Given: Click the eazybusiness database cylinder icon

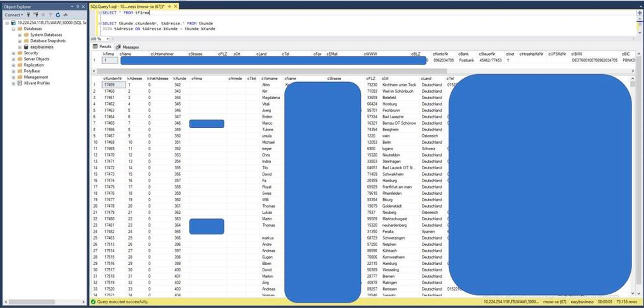Looking at the screenshot, I should coord(26,47).
